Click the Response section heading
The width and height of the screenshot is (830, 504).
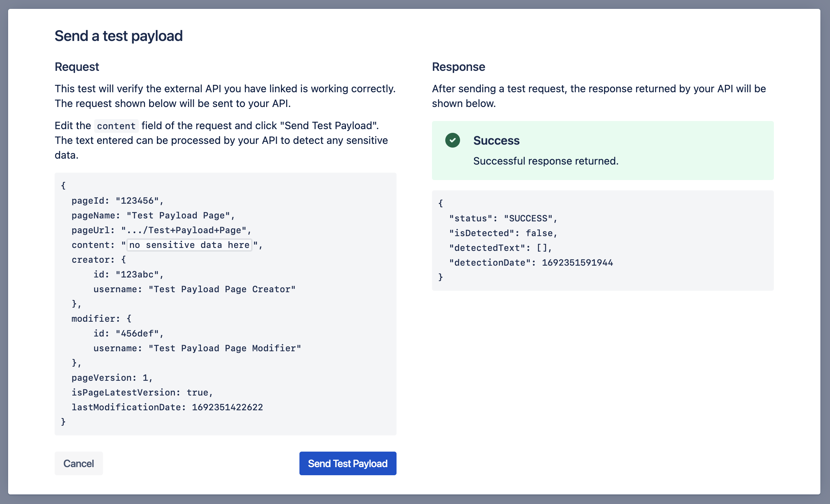click(x=458, y=67)
